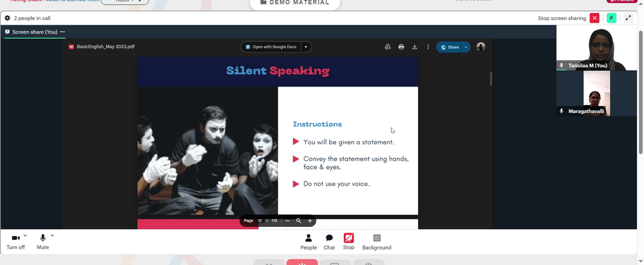
Task: Open the Chat panel
Action: [x=329, y=242]
